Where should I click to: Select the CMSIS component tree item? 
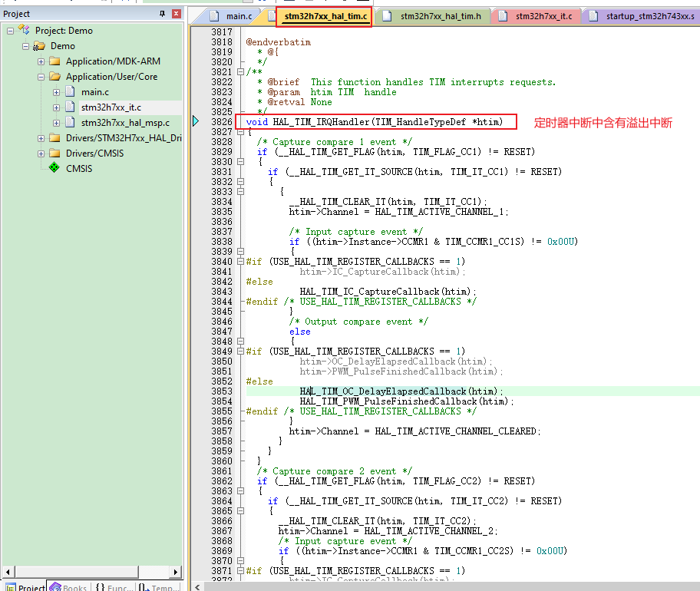coord(79,169)
